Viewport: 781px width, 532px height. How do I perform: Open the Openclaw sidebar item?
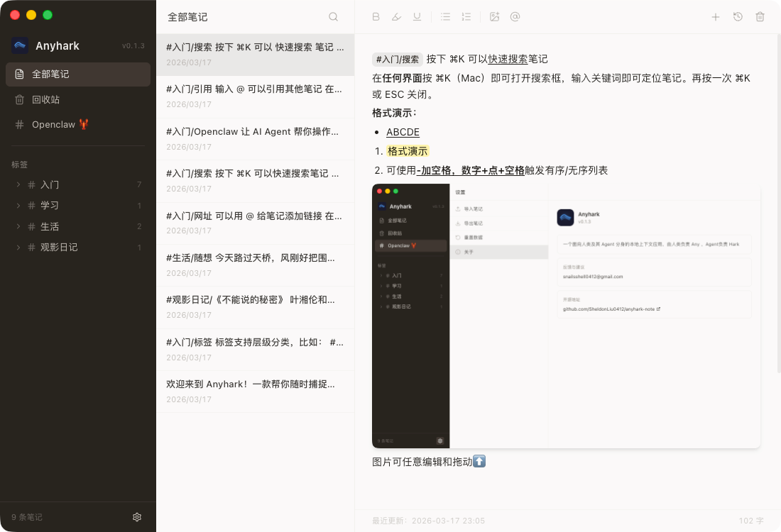coord(53,125)
